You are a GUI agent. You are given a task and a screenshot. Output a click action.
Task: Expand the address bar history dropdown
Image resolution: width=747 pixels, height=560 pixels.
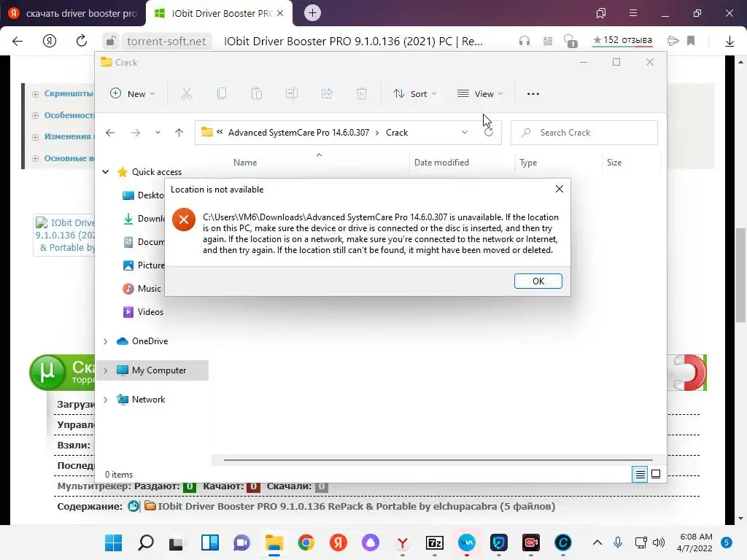coord(465,133)
